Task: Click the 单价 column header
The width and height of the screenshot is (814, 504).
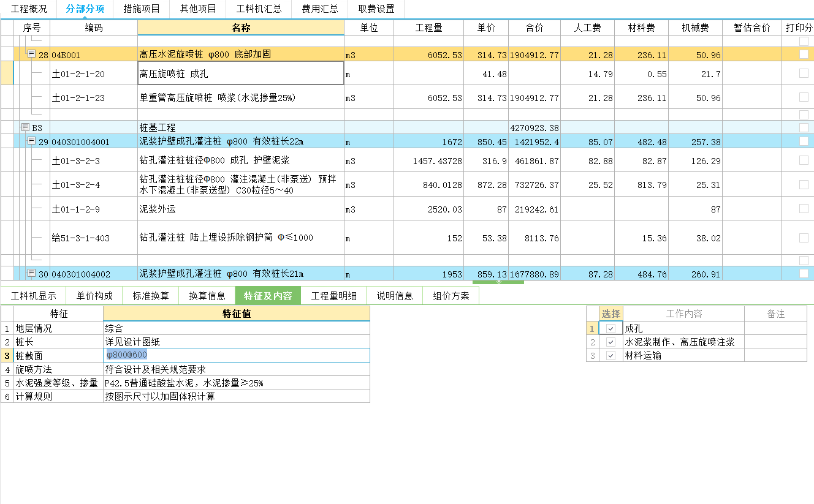Action: click(x=486, y=28)
